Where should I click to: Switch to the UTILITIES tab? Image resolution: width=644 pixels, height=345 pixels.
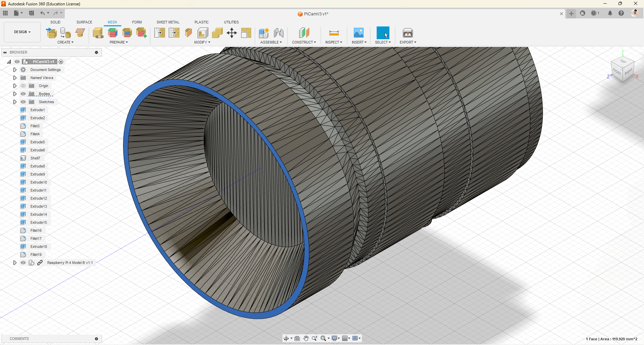click(x=231, y=22)
